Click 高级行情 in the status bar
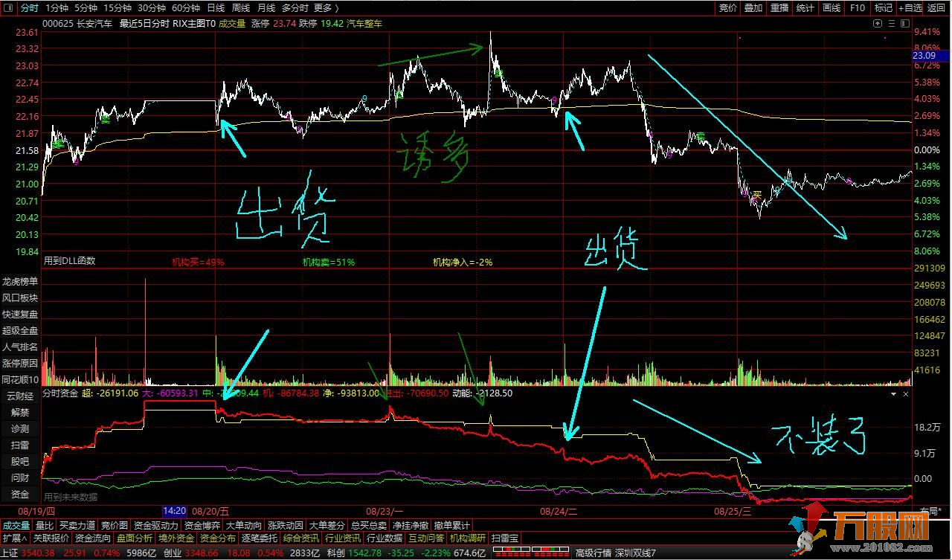Screen dimensions: 952x560 tap(593, 553)
